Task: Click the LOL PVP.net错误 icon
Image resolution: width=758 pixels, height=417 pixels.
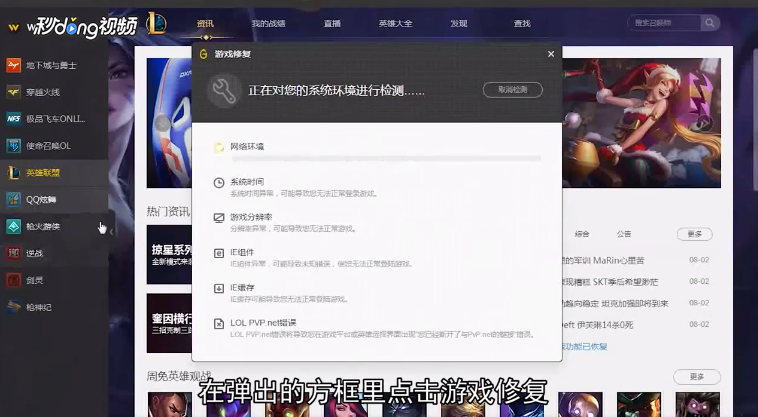Action: click(219, 324)
